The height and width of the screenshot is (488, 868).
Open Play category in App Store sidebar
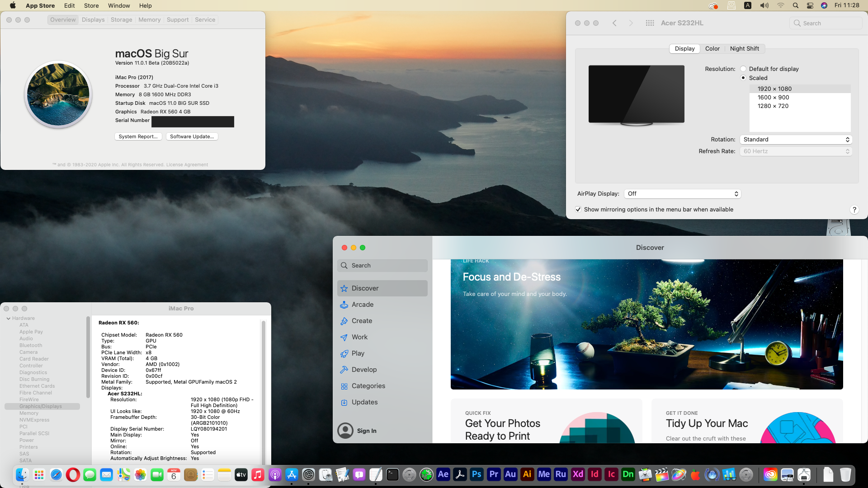point(382,353)
